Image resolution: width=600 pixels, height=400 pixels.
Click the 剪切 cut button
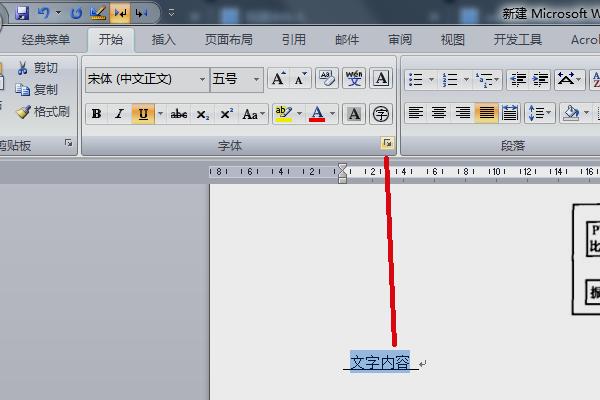coord(37,68)
